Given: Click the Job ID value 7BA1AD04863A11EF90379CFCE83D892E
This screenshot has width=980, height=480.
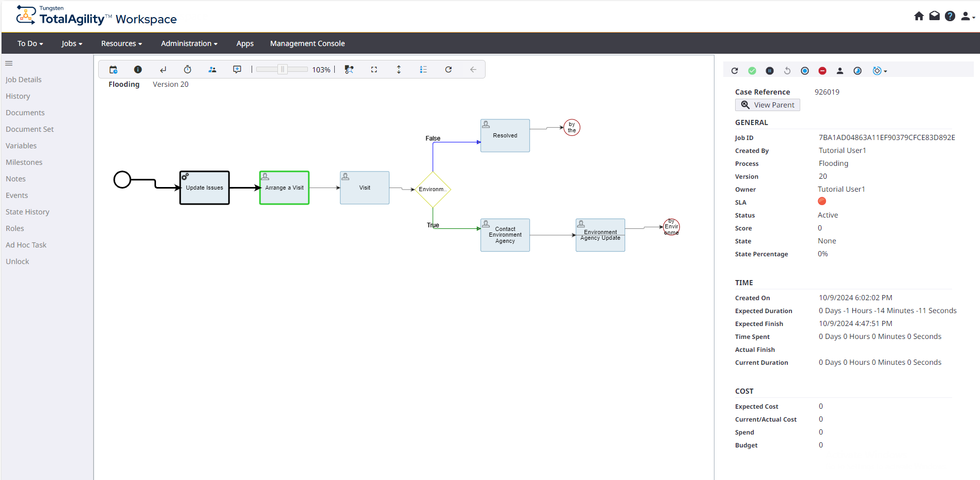Looking at the screenshot, I should (x=887, y=137).
